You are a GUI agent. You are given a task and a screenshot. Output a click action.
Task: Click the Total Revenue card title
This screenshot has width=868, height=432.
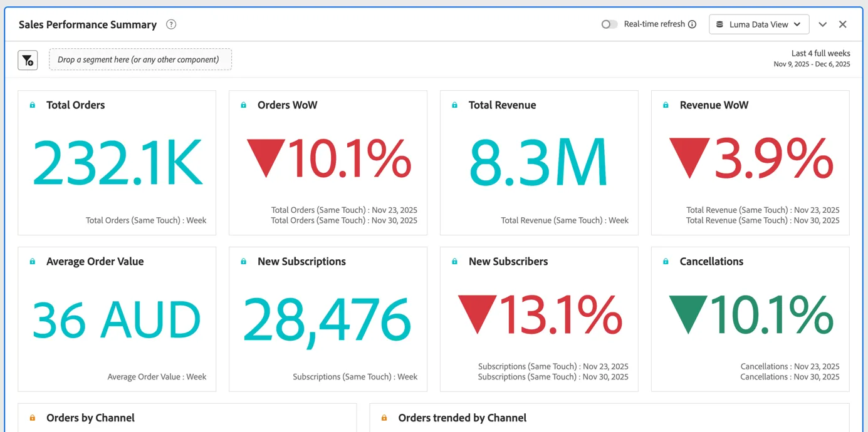(503, 105)
